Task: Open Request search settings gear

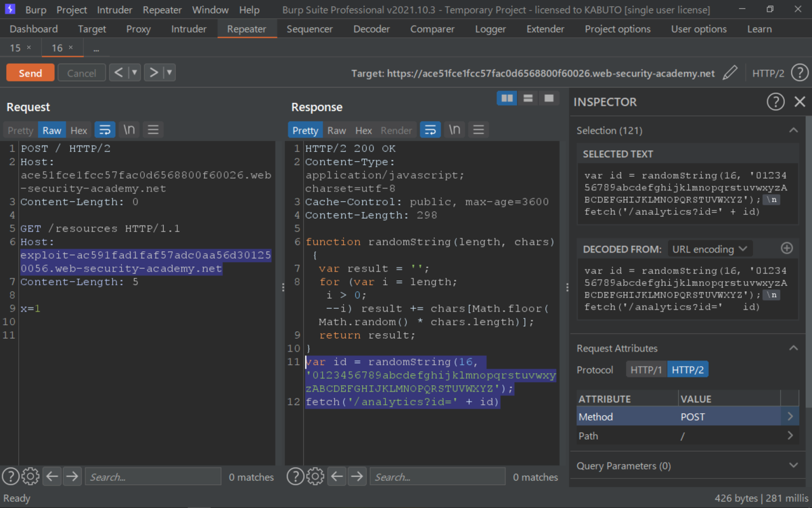Action: [x=30, y=477]
